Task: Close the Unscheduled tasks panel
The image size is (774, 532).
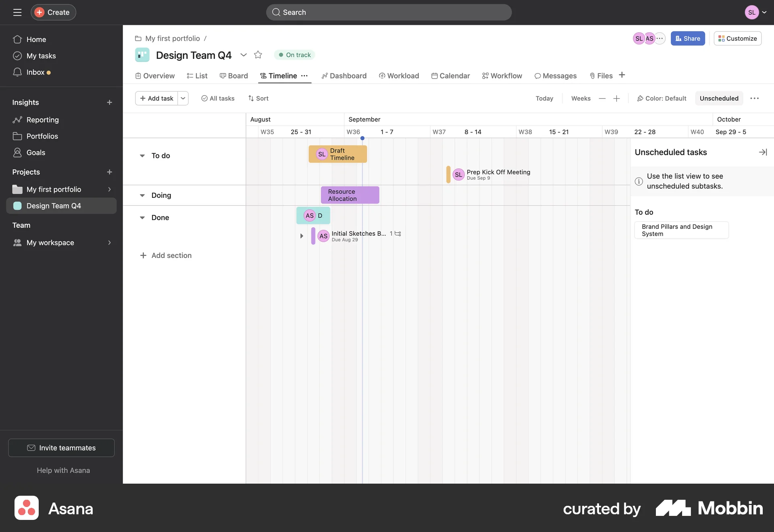Action: point(763,152)
